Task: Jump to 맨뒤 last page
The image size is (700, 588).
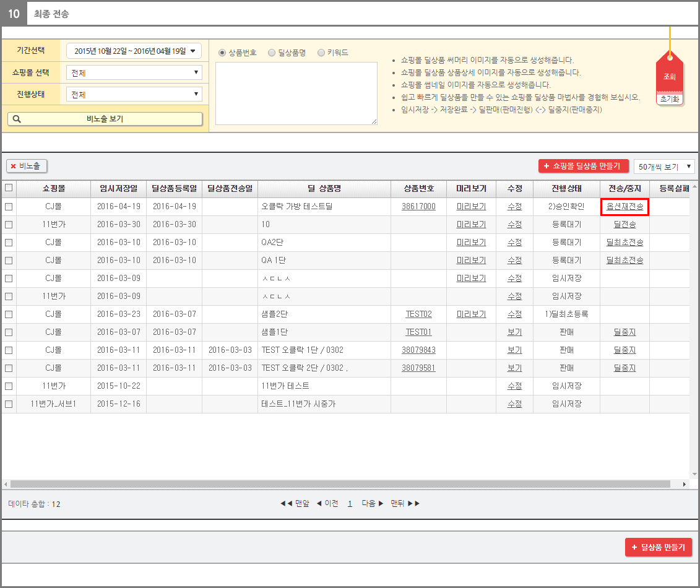Action: tap(405, 504)
